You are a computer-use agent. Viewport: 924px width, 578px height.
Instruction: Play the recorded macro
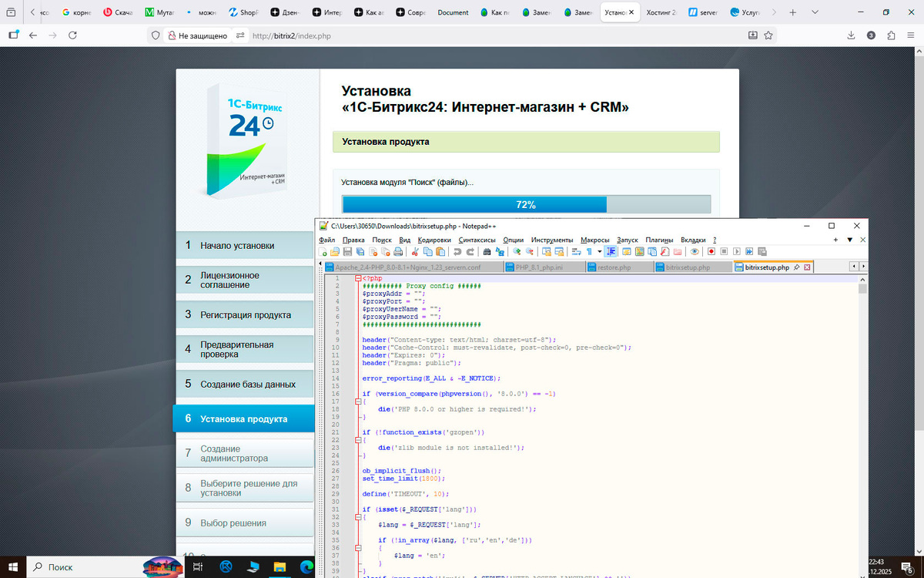tap(737, 252)
